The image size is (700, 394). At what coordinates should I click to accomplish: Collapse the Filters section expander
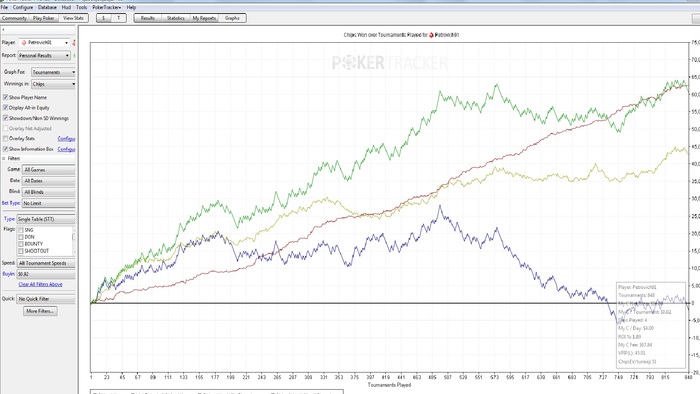[x=4, y=158]
